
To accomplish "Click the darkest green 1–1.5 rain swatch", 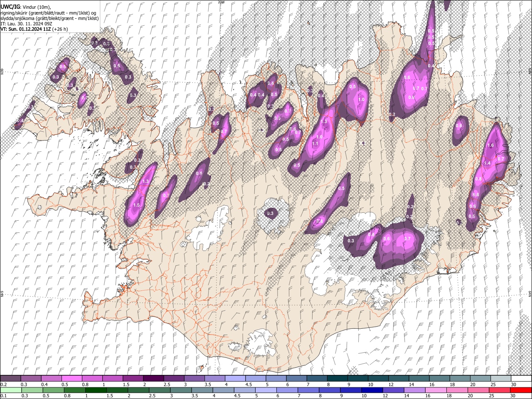I will [96, 390].
